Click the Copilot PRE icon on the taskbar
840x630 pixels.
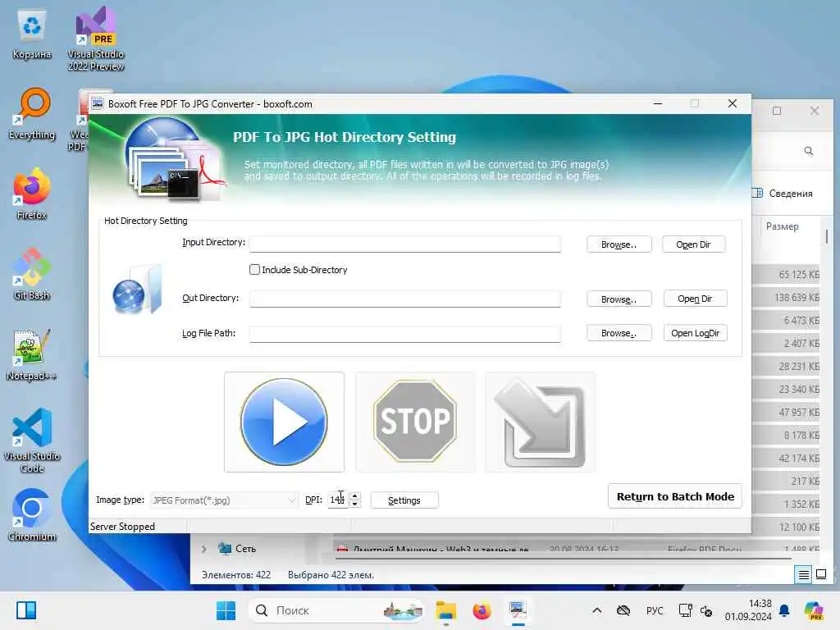click(814, 610)
